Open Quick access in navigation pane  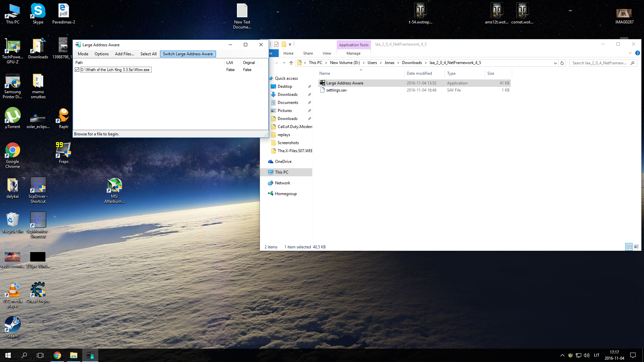pyautogui.click(x=286, y=78)
